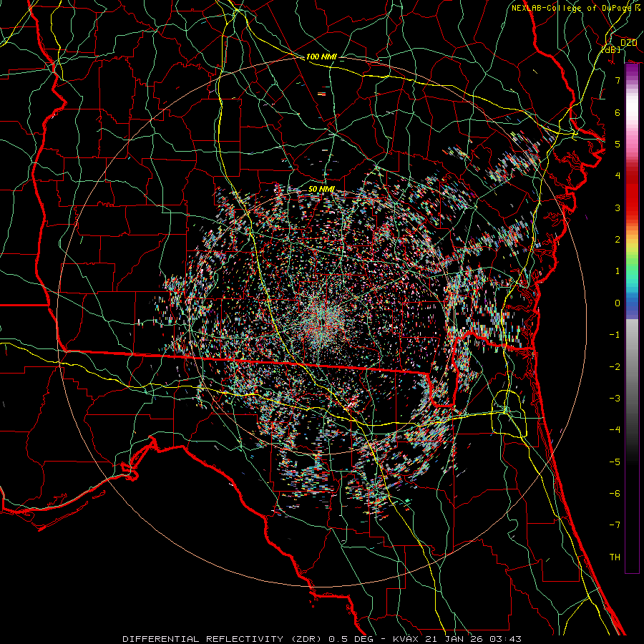Click the '[dB]' units label

click(x=611, y=49)
